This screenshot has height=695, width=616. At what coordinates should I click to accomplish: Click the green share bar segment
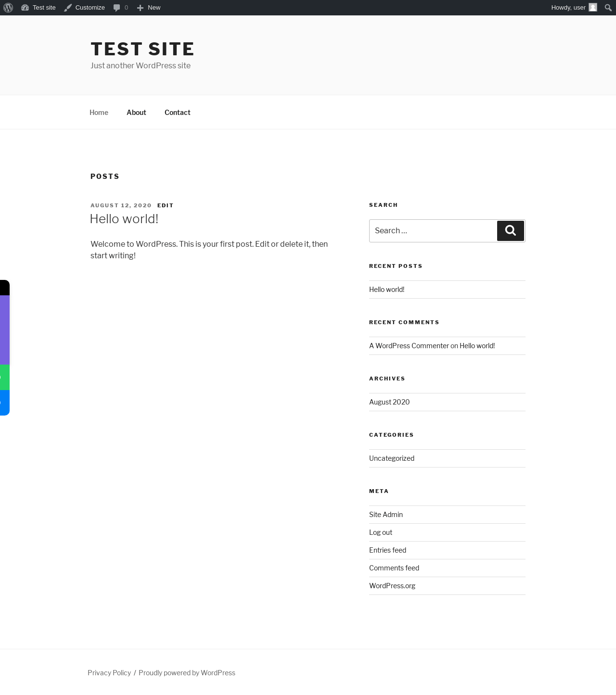coord(4,378)
